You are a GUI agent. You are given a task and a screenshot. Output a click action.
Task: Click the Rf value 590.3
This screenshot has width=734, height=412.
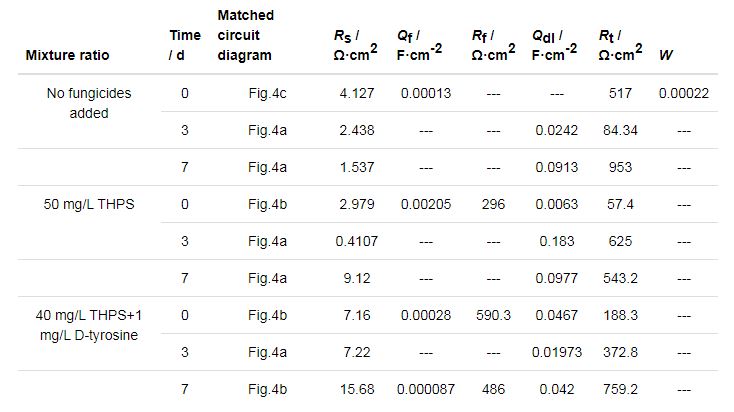click(x=491, y=314)
